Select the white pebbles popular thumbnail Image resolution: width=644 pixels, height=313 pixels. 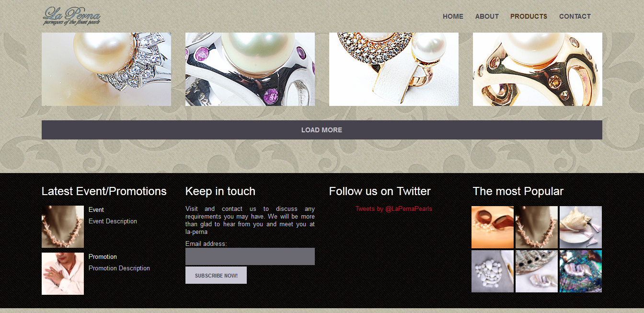[493, 271]
